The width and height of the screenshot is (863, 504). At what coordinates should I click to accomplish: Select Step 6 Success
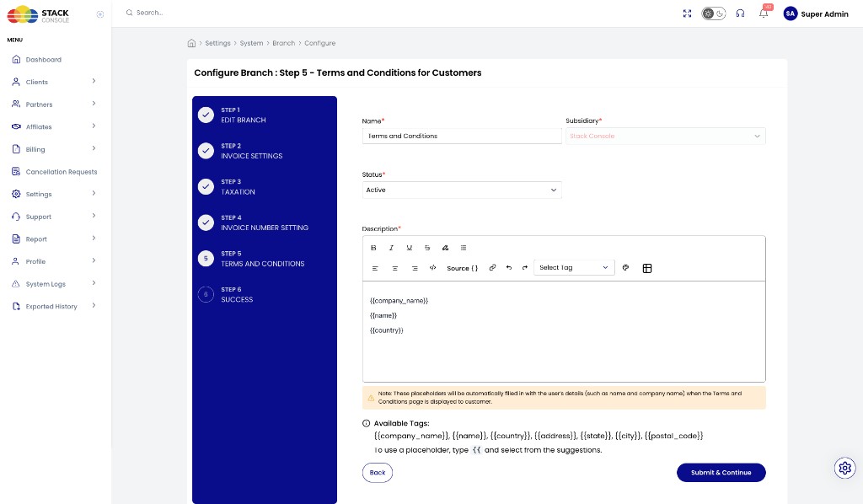[237, 294]
